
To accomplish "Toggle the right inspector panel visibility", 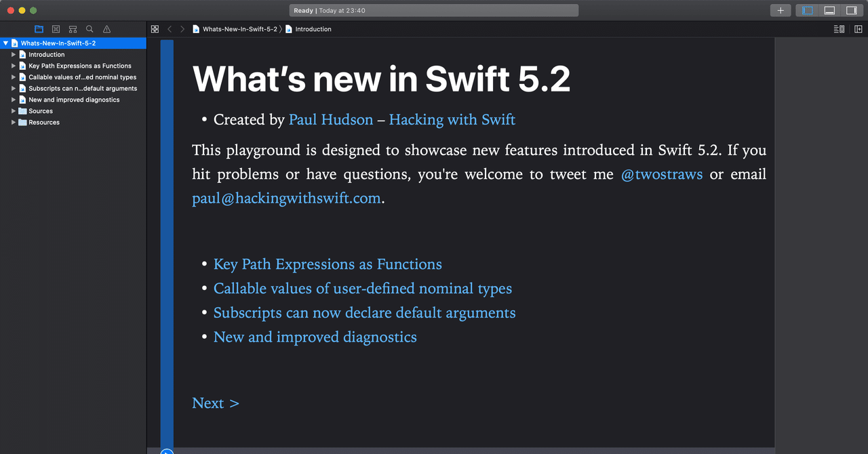I will click(x=853, y=10).
